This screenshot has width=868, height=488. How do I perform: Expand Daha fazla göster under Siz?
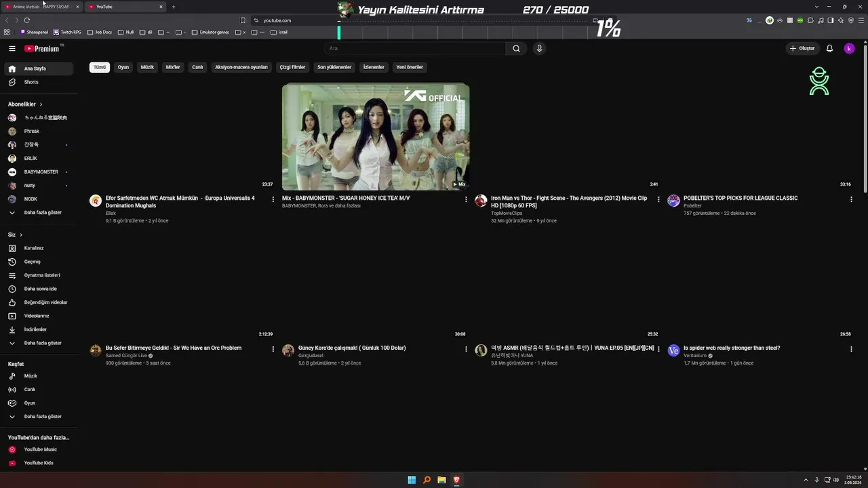click(39, 343)
